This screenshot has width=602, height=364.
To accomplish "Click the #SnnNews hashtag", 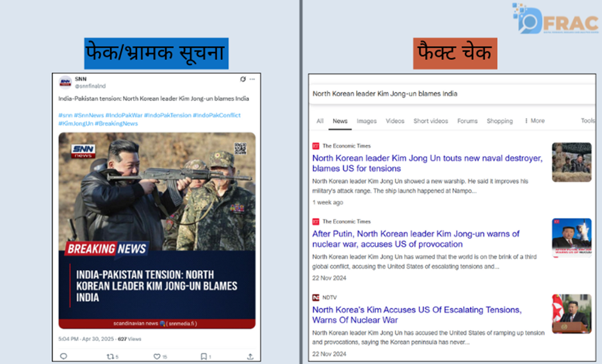I will coord(88,115).
